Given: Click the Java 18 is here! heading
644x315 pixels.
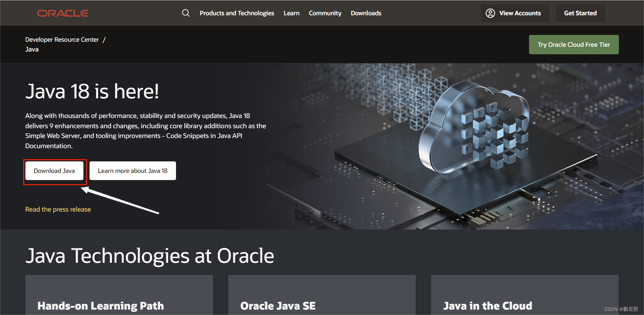Looking at the screenshot, I should point(92,91).
